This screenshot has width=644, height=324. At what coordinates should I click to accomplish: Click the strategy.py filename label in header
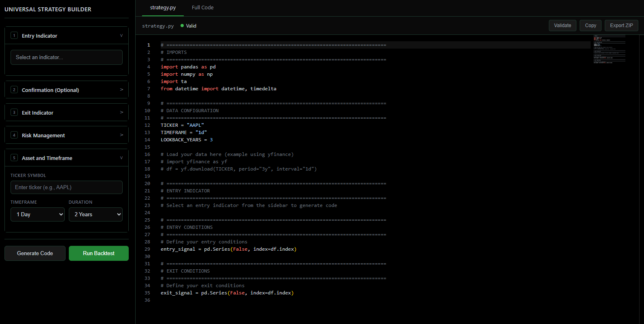tap(158, 26)
